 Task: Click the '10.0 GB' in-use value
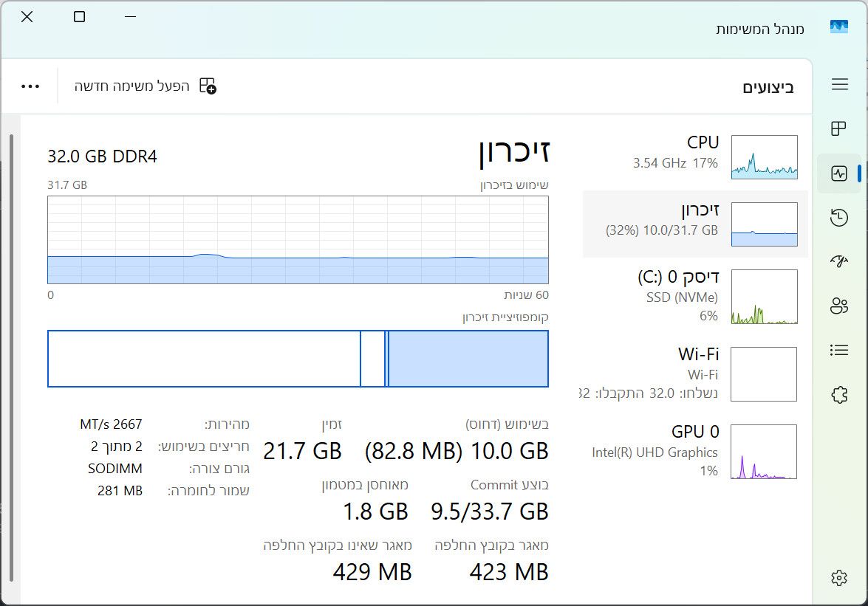click(x=509, y=451)
